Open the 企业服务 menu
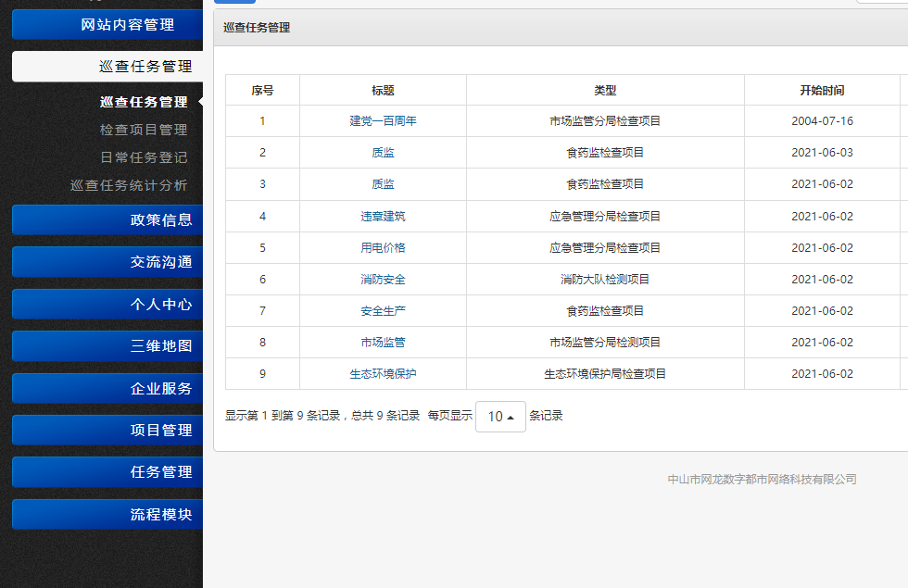Viewport: 908px width, 588px height. (x=107, y=388)
